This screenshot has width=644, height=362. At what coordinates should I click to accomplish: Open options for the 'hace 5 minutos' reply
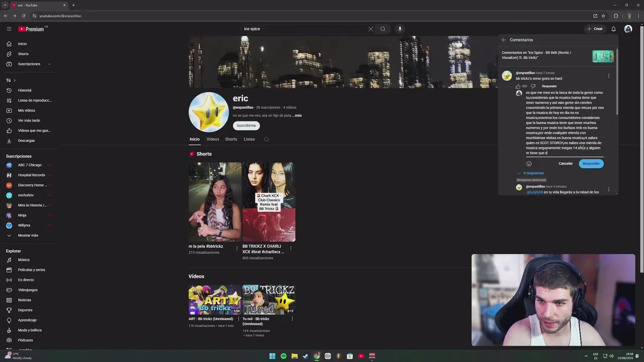[x=608, y=190]
